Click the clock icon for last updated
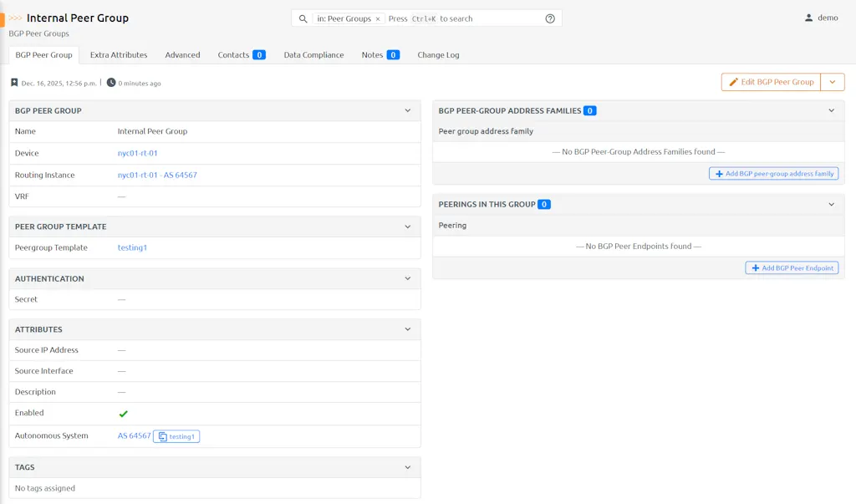856x504 pixels. [111, 83]
